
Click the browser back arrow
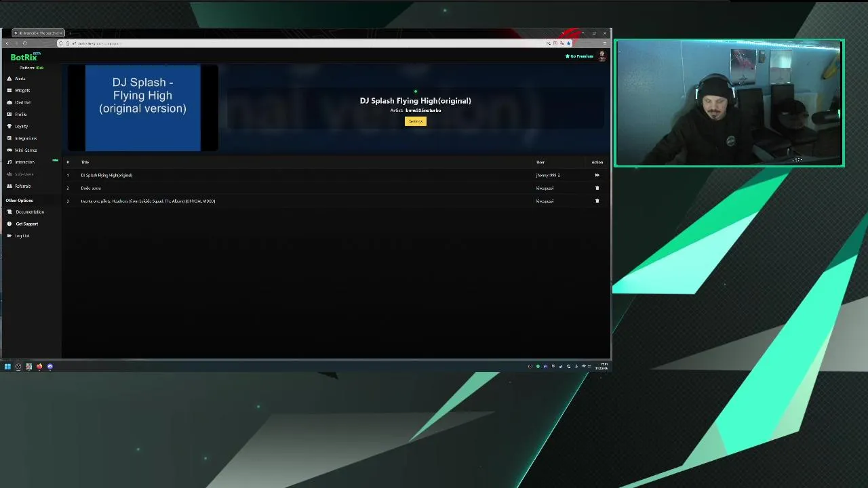coord(7,43)
